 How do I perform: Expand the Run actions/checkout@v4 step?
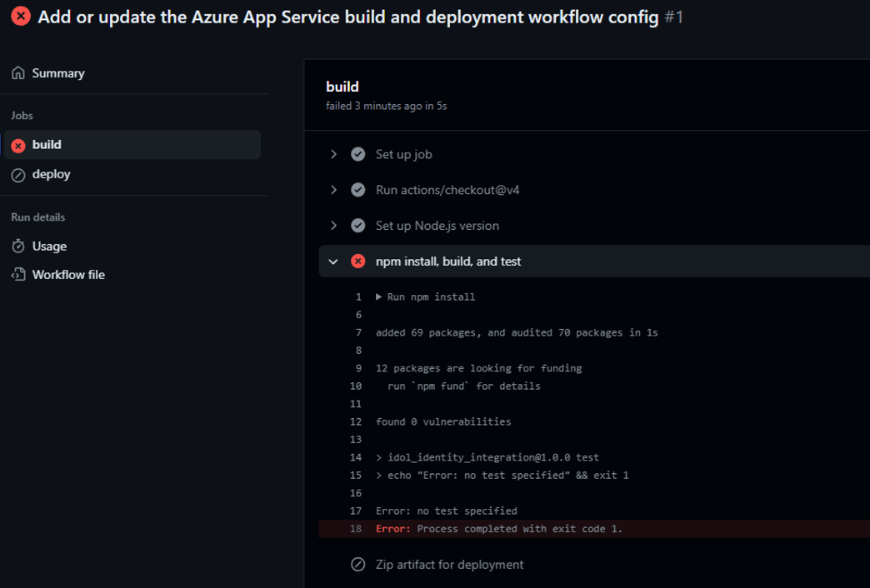(333, 190)
